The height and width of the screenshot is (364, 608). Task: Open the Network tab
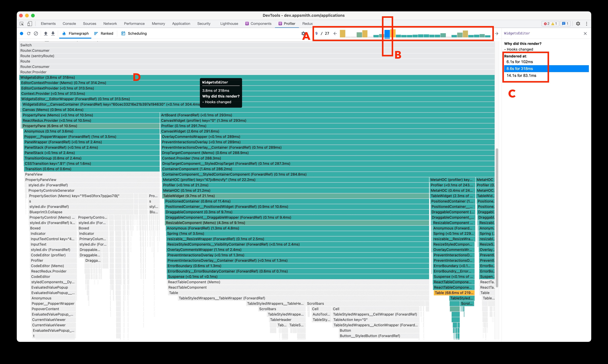click(x=110, y=24)
